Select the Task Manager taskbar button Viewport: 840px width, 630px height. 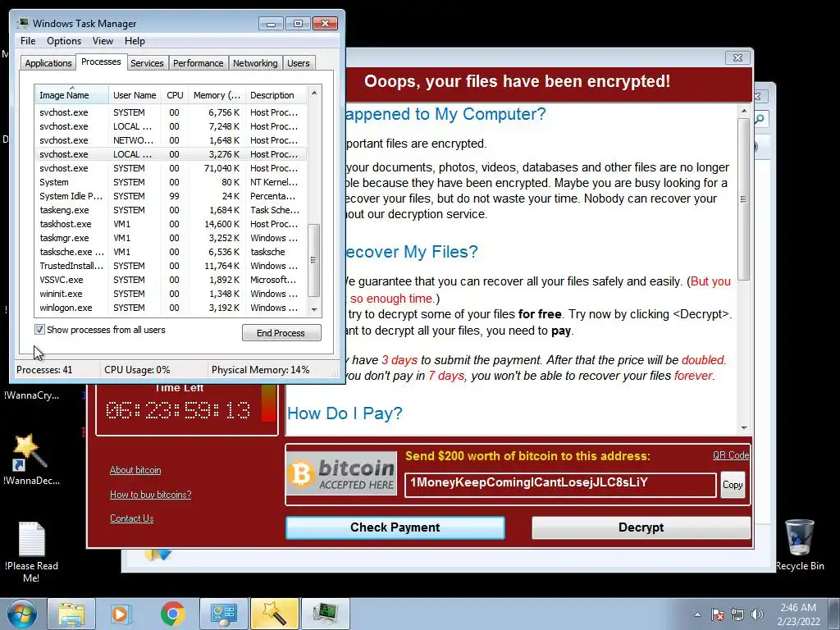(x=325, y=614)
